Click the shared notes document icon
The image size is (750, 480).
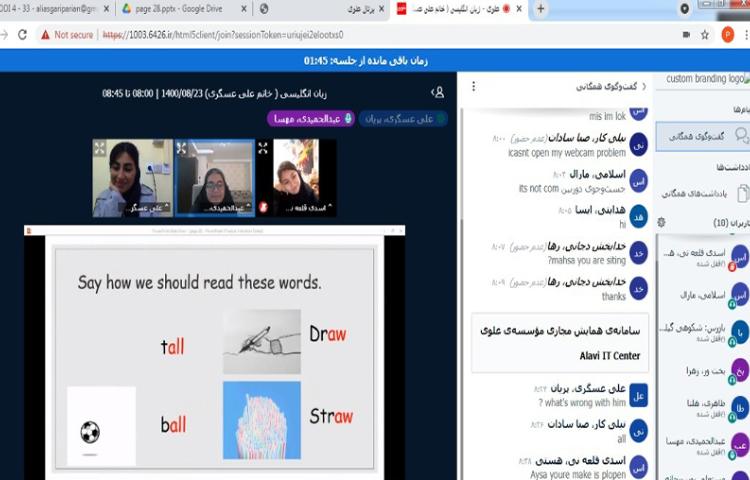point(742,194)
